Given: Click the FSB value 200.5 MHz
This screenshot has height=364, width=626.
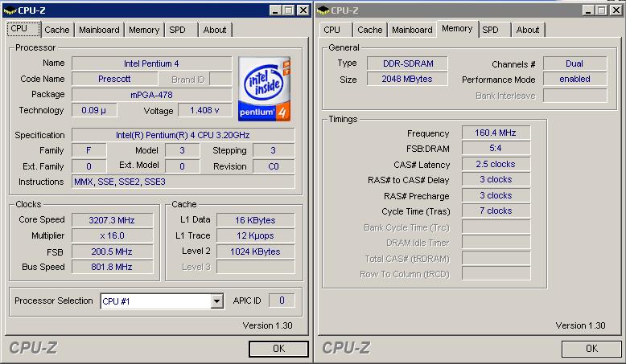Looking at the screenshot, I should click(x=112, y=252).
